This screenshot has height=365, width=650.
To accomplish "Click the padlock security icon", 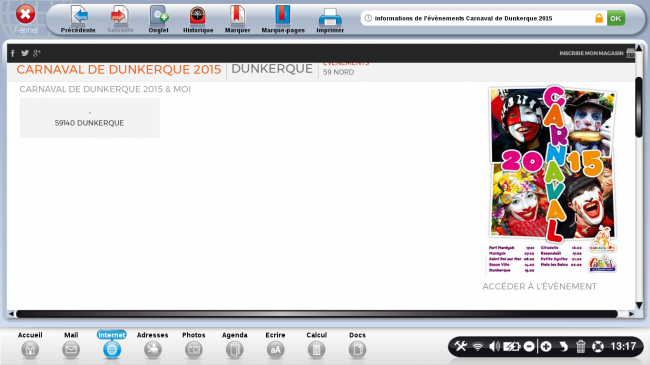I will point(599,18).
